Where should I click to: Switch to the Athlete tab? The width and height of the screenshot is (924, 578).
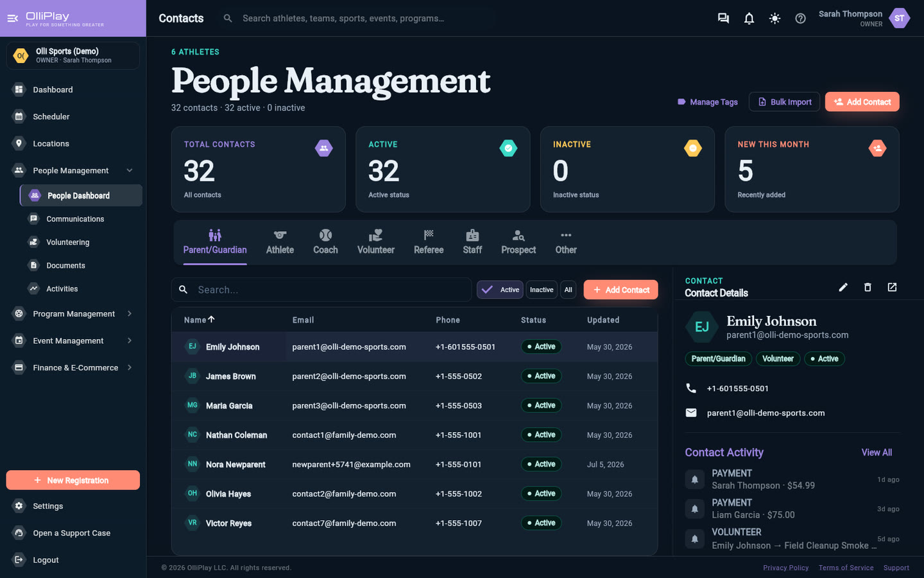[280, 242]
